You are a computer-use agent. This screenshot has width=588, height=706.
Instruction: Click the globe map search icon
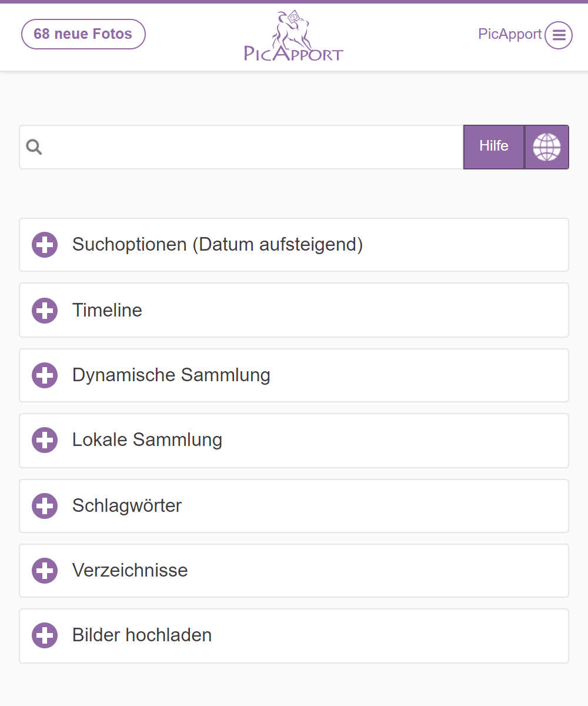546,147
